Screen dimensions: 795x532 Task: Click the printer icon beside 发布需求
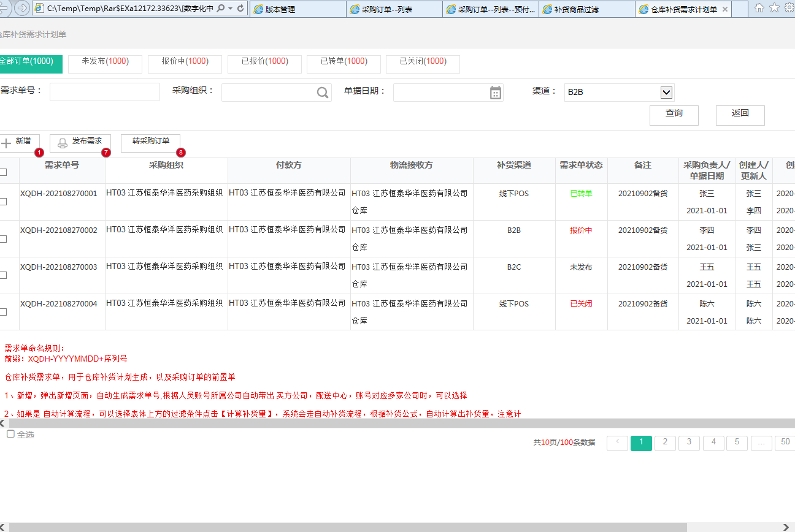pos(63,143)
